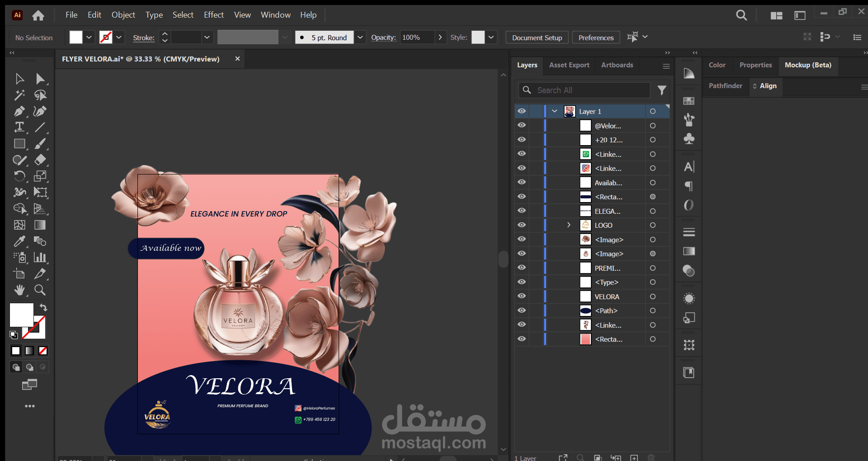The height and width of the screenshot is (461, 868).
Task: Click the Document Setup button
Action: tap(537, 38)
